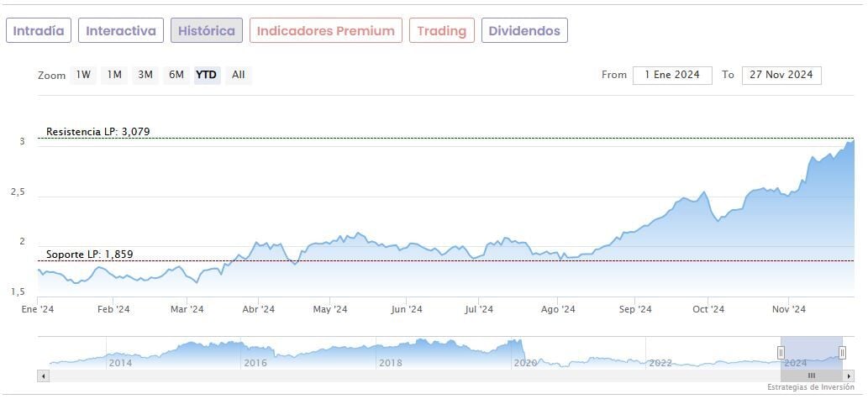Viewport: 868px width, 399px height.
Task: Show All historical data range
Action: click(x=239, y=75)
